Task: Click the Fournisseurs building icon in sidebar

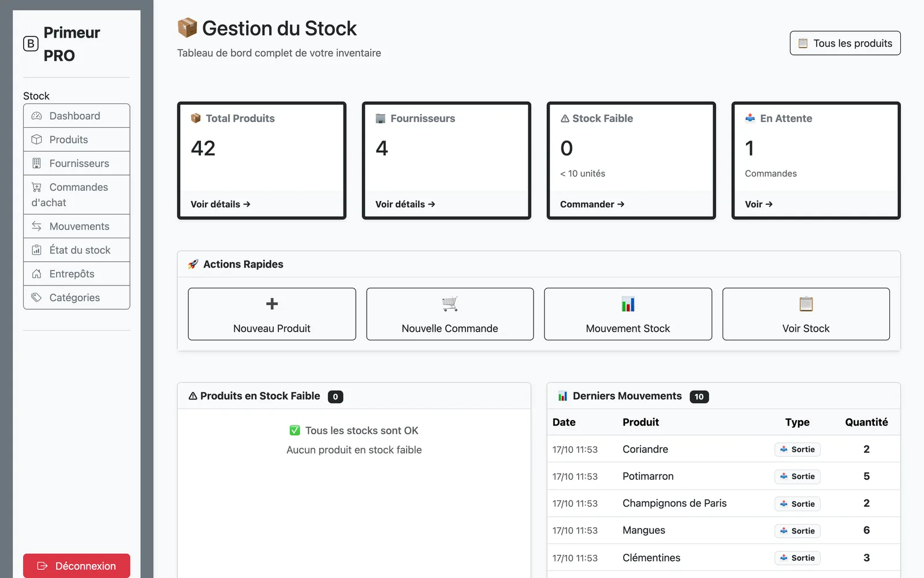Action: 36,163
